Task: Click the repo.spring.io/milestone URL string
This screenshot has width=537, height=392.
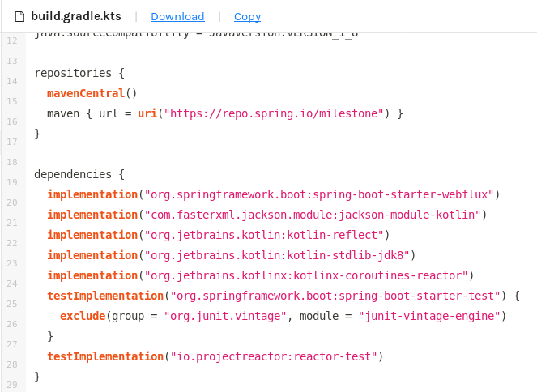Action: click(x=274, y=113)
